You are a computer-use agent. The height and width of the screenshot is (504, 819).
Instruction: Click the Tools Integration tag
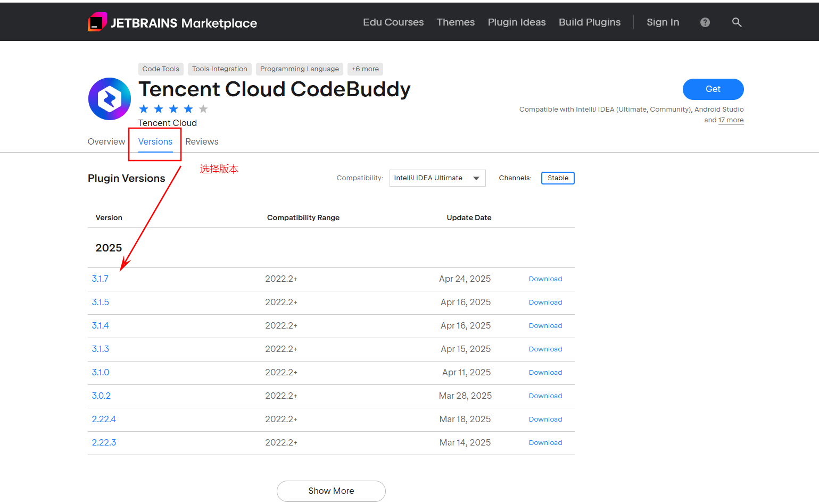coord(220,69)
